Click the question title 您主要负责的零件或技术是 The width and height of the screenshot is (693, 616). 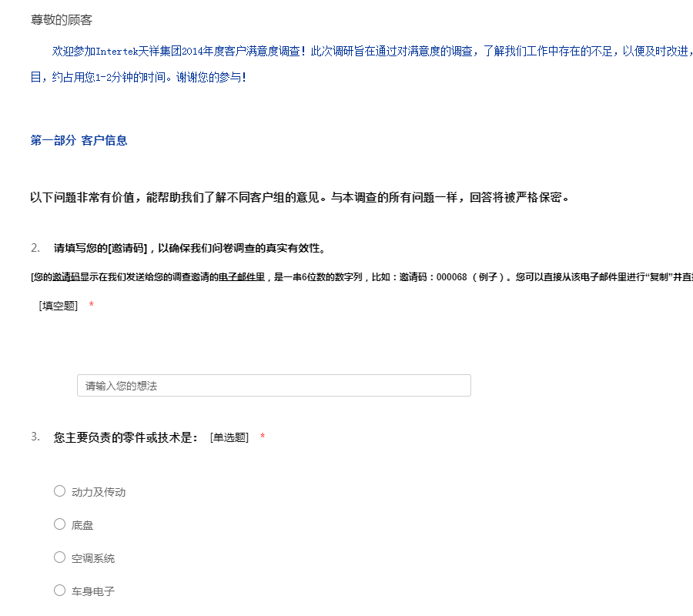pyautogui.click(x=126, y=437)
